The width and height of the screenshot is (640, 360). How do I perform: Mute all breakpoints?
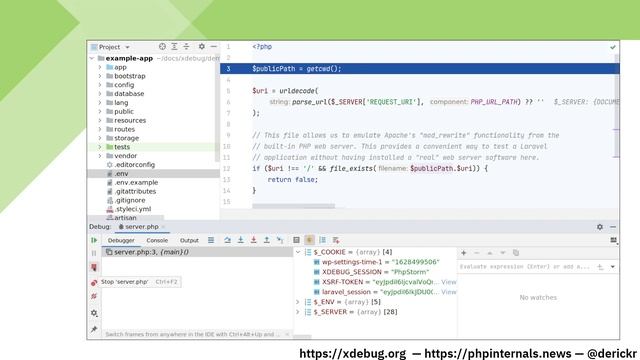pos(94,296)
